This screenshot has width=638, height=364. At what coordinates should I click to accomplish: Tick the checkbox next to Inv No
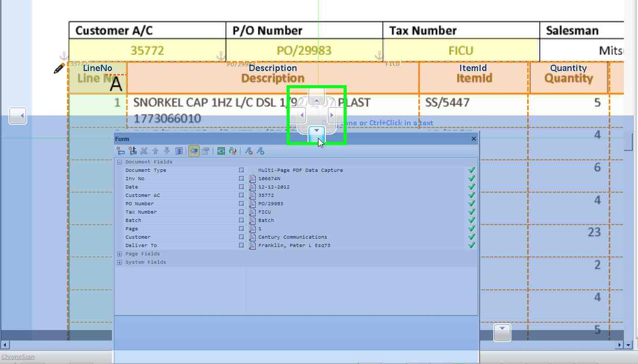[x=242, y=179]
